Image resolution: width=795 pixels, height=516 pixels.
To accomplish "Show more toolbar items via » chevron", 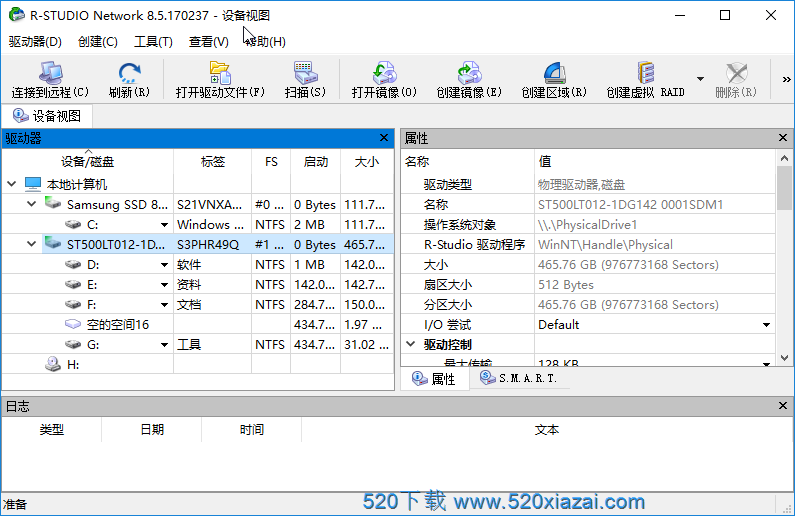I will 786,80.
